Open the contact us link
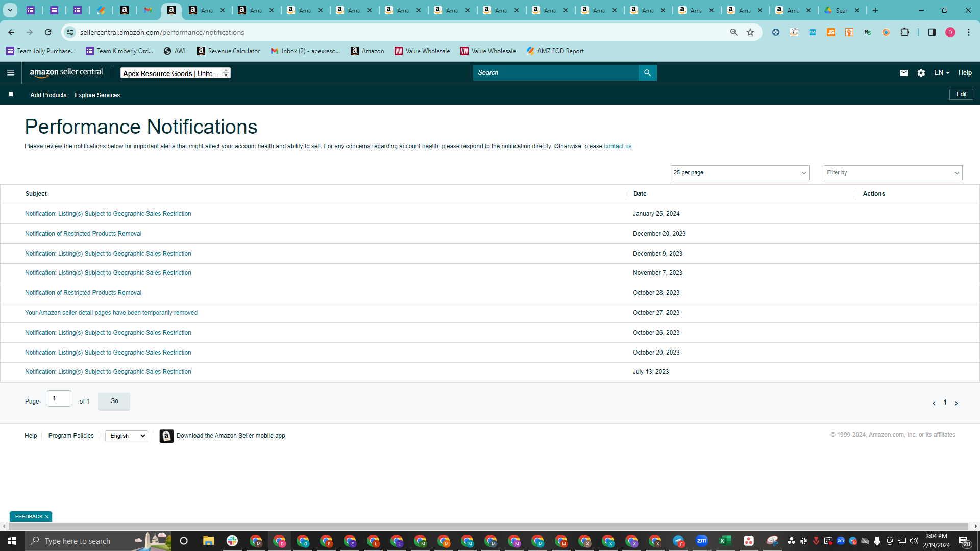 (618, 146)
